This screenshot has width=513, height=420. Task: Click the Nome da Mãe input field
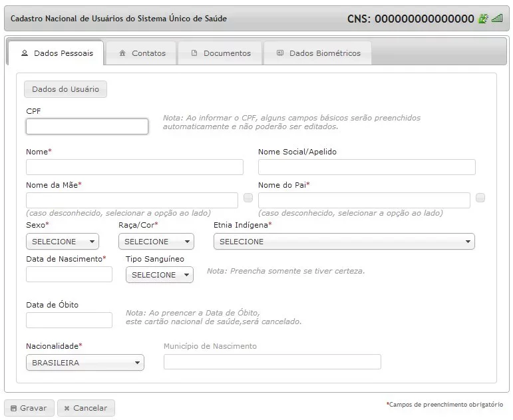[x=132, y=200]
